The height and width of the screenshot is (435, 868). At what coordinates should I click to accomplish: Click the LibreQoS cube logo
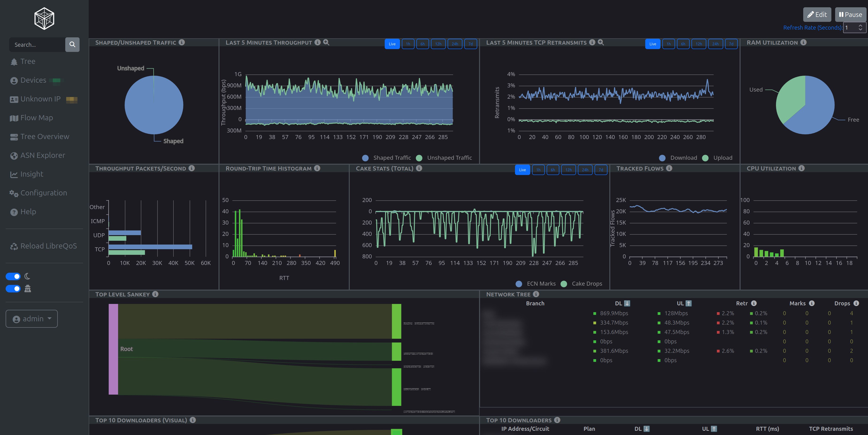click(x=44, y=19)
